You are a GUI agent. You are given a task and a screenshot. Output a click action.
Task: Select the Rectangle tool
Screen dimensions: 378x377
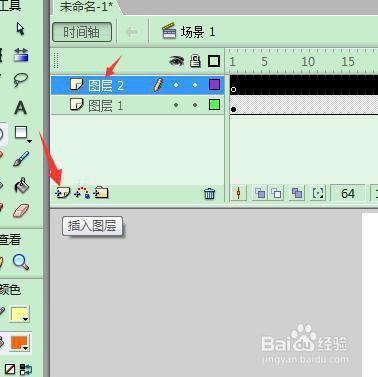(x=21, y=133)
